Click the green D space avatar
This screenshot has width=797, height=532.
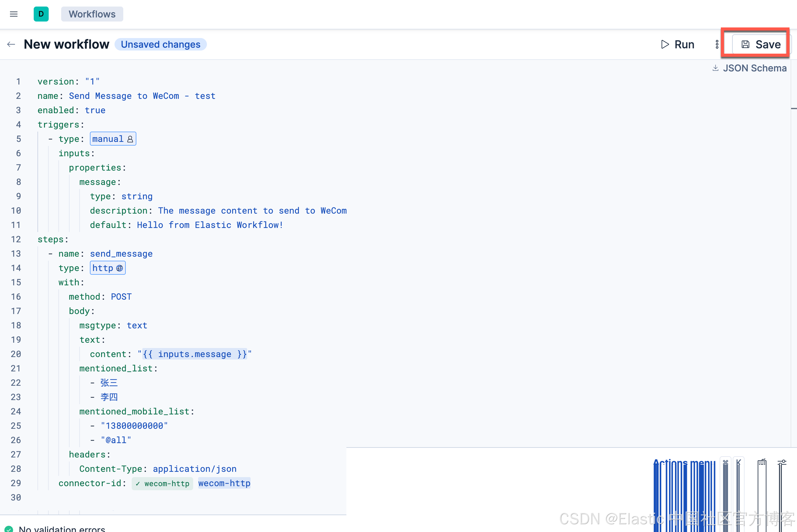(x=41, y=14)
